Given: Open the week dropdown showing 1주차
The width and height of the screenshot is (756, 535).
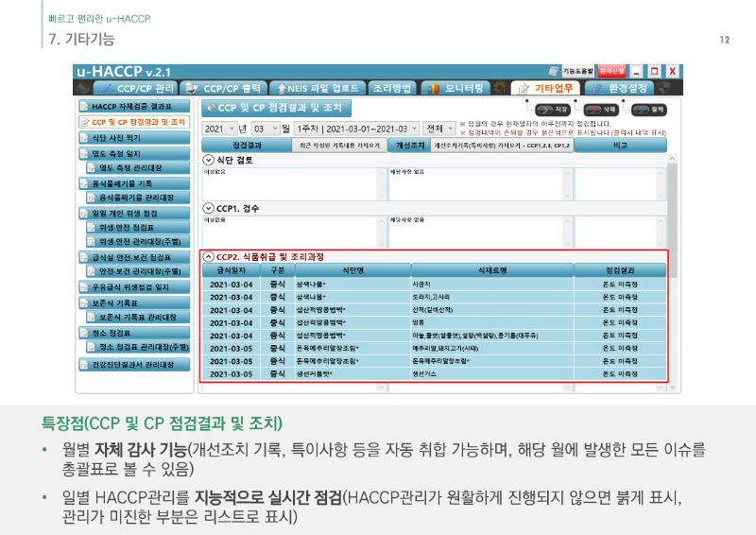Looking at the screenshot, I should (357, 129).
